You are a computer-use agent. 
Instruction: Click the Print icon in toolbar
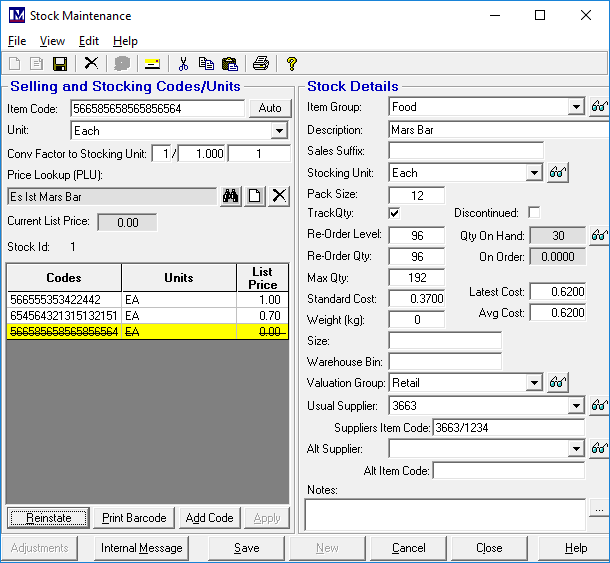point(261,64)
